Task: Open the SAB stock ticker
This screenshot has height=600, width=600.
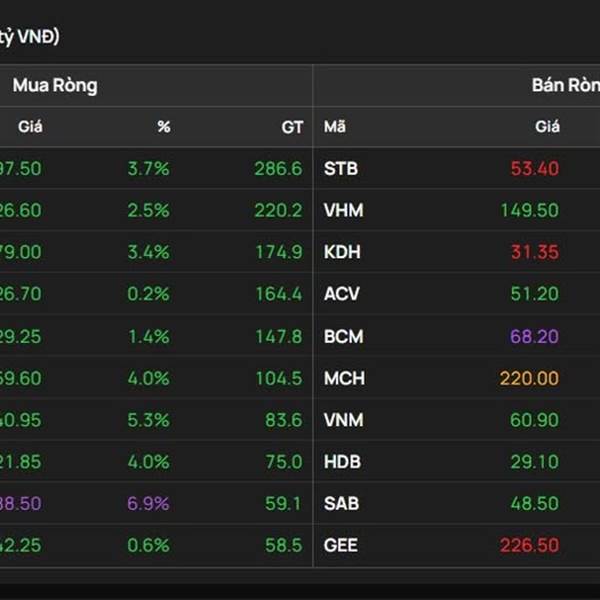Action: (x=341, y=504)
